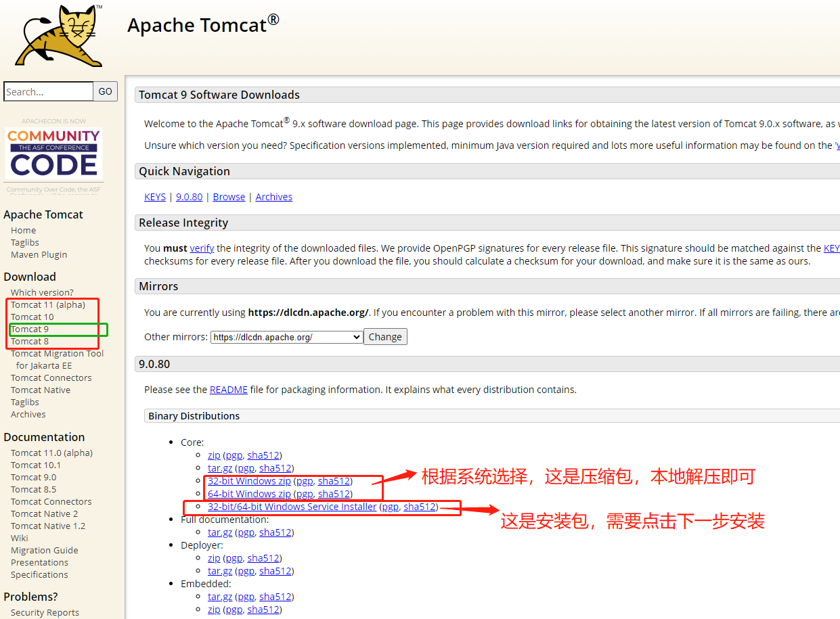Open the Community Code conference banner
This screenshot has height=619, width=840.
53,154
